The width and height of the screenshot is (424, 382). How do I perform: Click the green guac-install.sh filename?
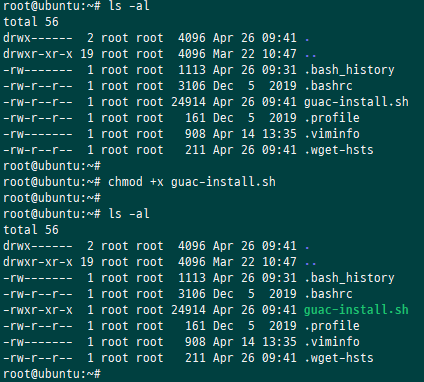(x=356, y=310)
